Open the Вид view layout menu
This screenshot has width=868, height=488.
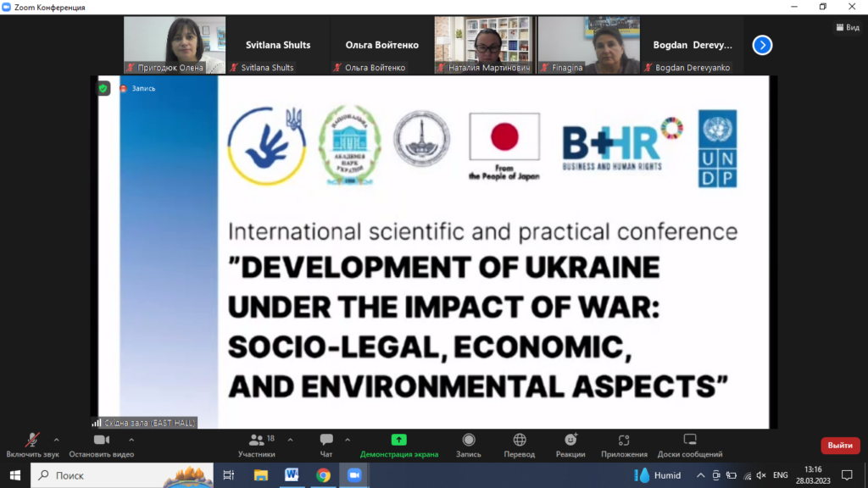(847, 27)
